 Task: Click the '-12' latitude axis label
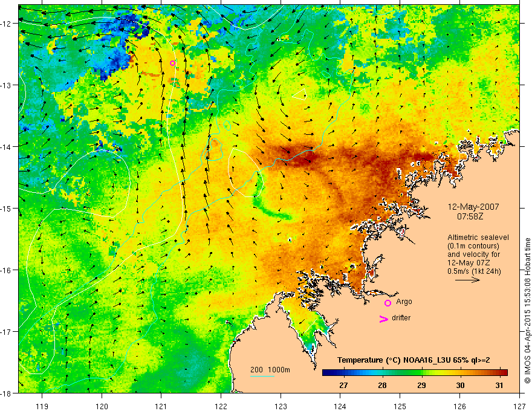point(7,24)
